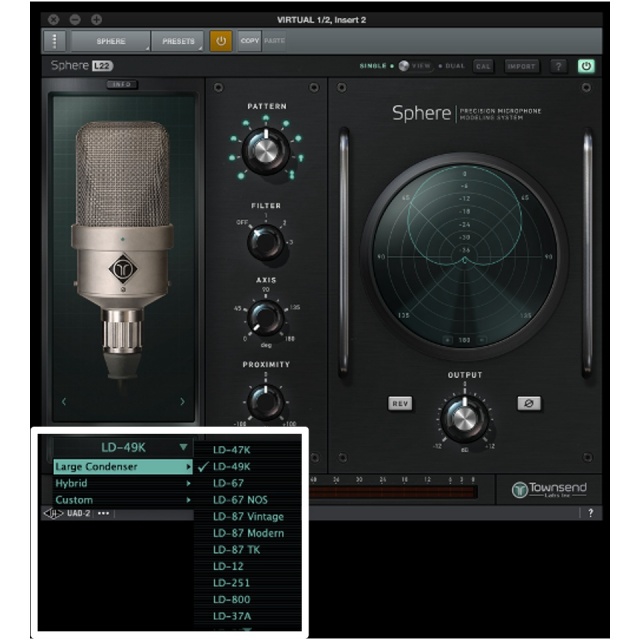The height and width of the screenshot is (640, 640).
Task: Select LD-37A microphone model
Action: coord(232,616)
